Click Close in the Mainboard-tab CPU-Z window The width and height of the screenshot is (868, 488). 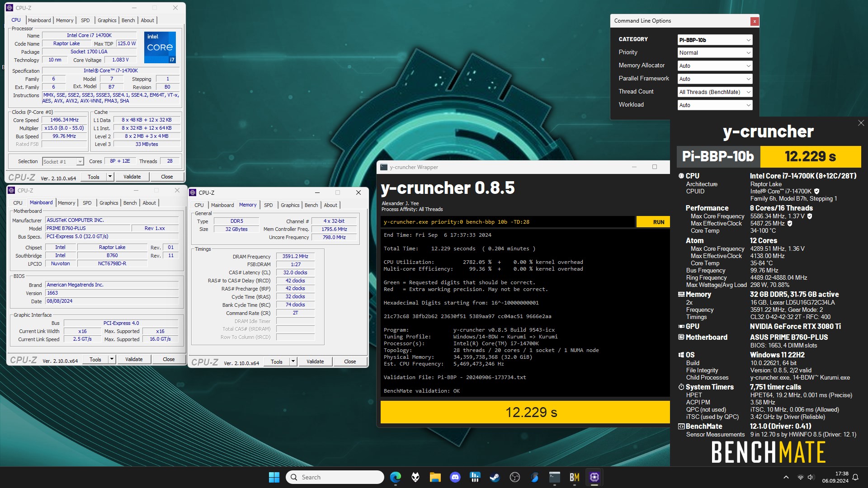(x=169, y=359)
